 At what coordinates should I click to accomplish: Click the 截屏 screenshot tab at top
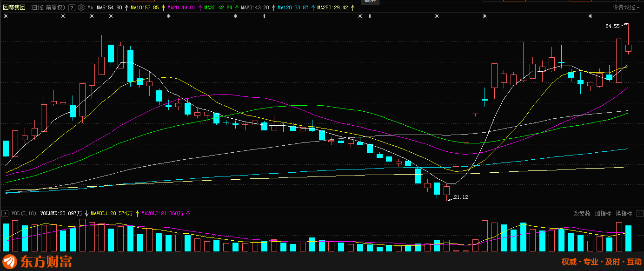370,1
